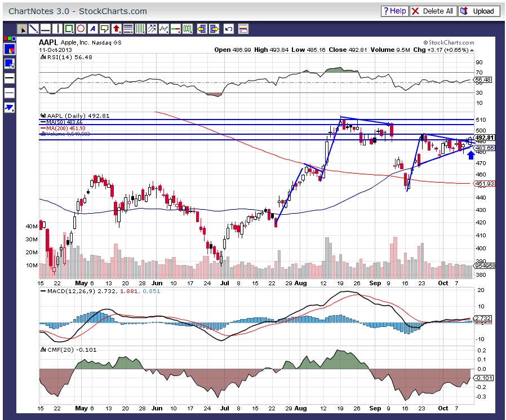Select the red ellipse shape tool
This screenshot has width=506, height=420.
point(81,29)
